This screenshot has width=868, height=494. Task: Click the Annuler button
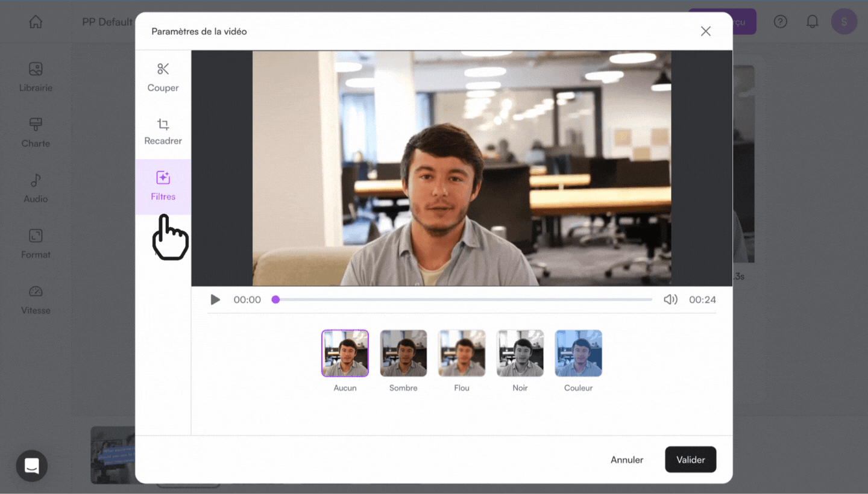click(627, 460)
